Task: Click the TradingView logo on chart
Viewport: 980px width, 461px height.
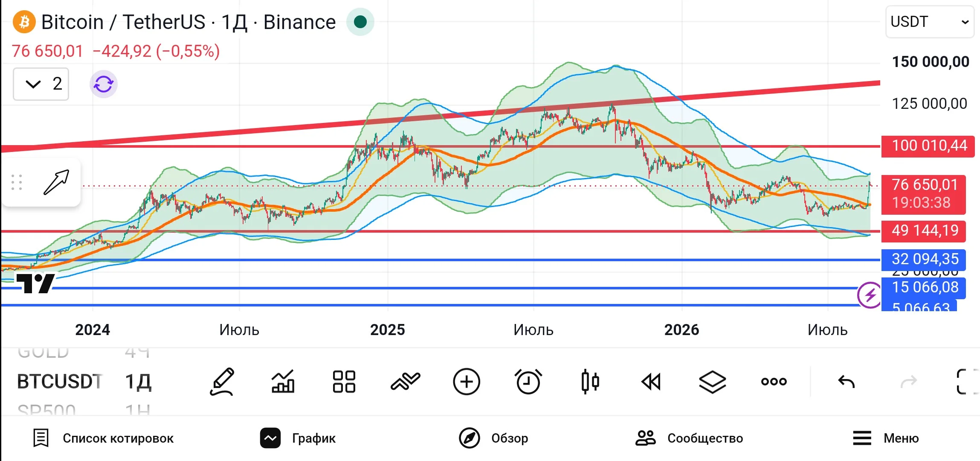Action: (x=36, y=283)
